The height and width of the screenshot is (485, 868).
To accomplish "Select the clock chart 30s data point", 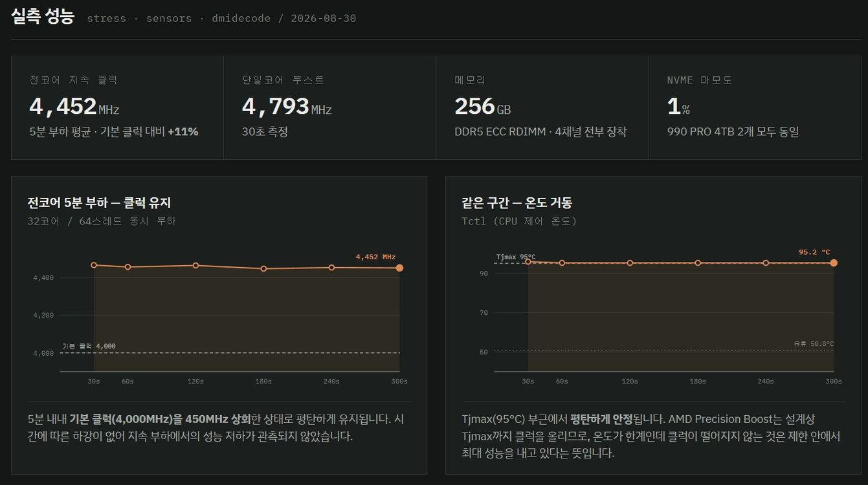I will click(94, 265).
